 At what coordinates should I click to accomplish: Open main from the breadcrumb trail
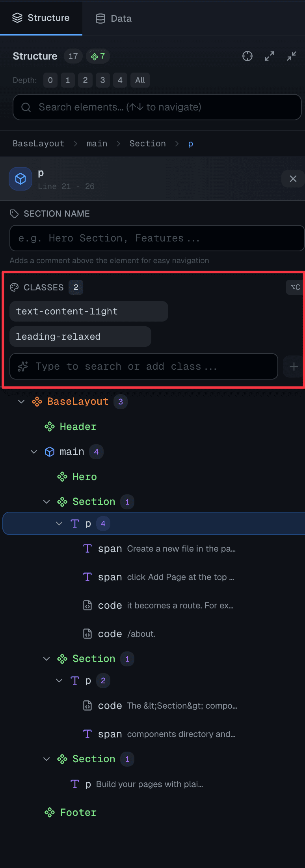tap(97, 143)
